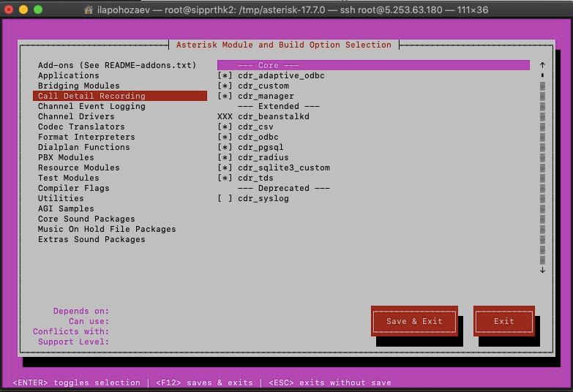Click the Deprecated section header

coord(284,188)
